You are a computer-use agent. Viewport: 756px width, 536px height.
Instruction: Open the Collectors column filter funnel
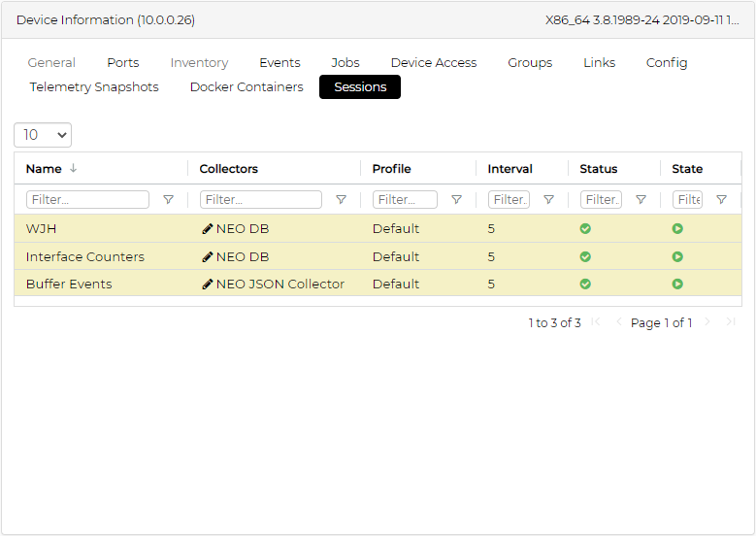point(341,200)
